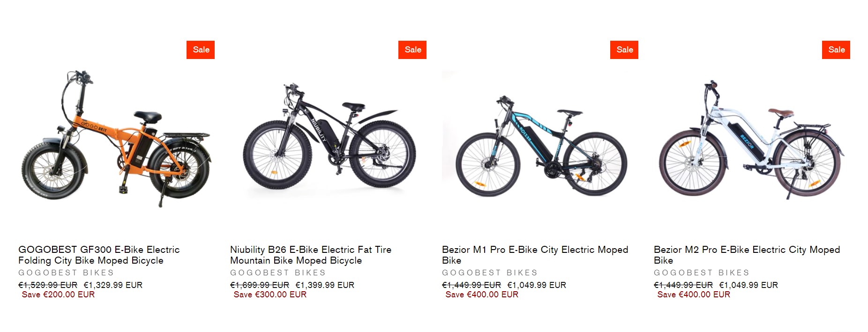This screenshot has height=332, width=868.
Task: Click the Save €400.00 EUR text under Bezior M1 Pro
Action: (480, 295)
